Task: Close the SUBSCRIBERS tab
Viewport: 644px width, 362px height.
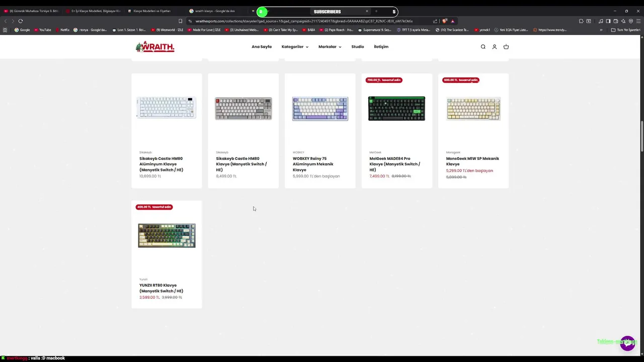Action: 367,11
